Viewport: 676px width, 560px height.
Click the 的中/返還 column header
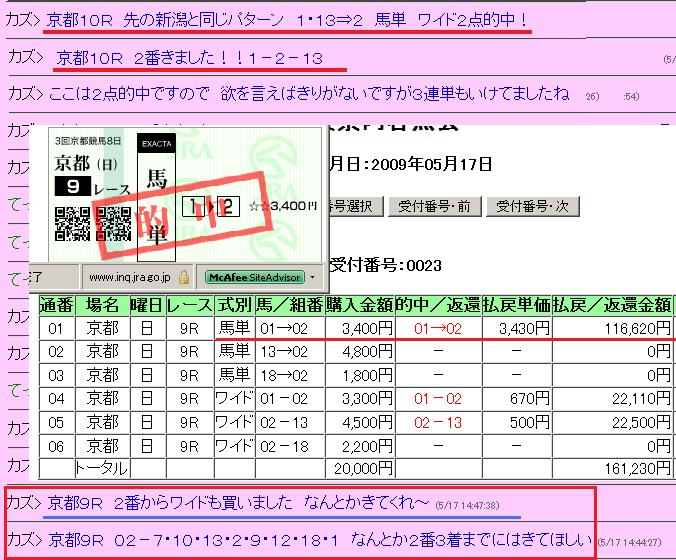(438, 305)
